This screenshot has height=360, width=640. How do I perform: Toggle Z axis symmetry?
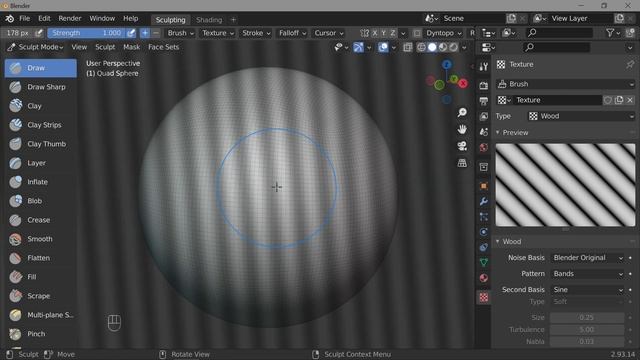393,33
